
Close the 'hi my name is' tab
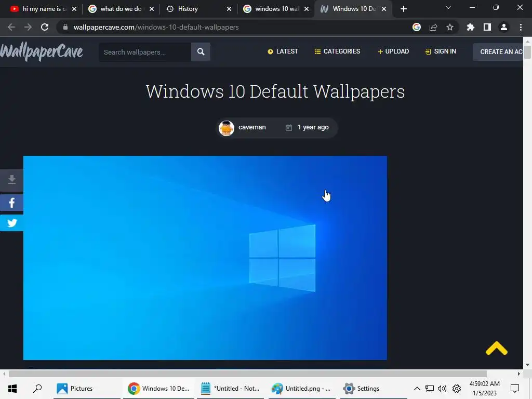point(74,9)
